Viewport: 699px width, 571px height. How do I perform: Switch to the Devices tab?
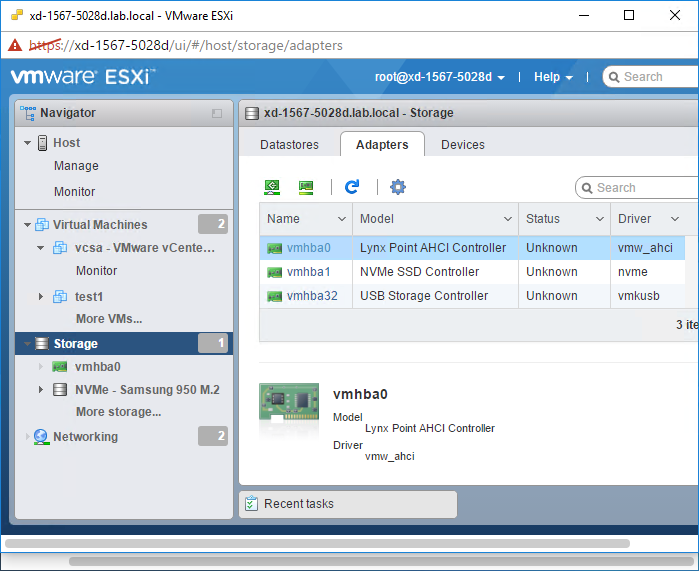[x=463, y=145]
